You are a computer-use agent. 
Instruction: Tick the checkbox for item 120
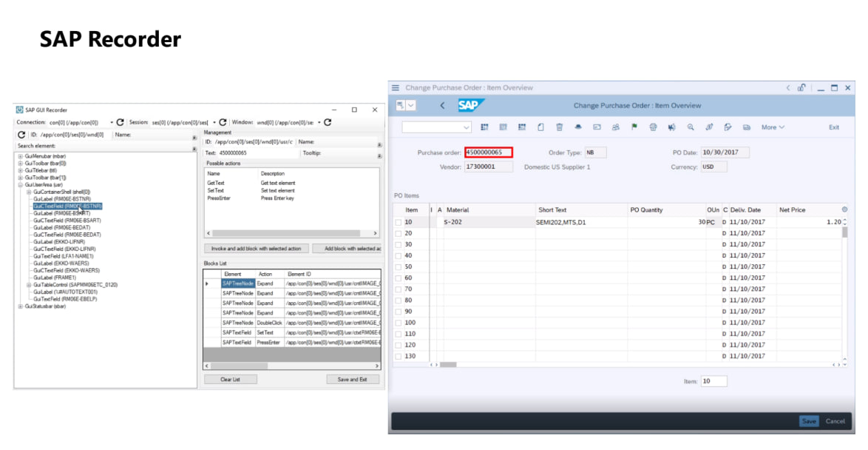coord(398,345)
